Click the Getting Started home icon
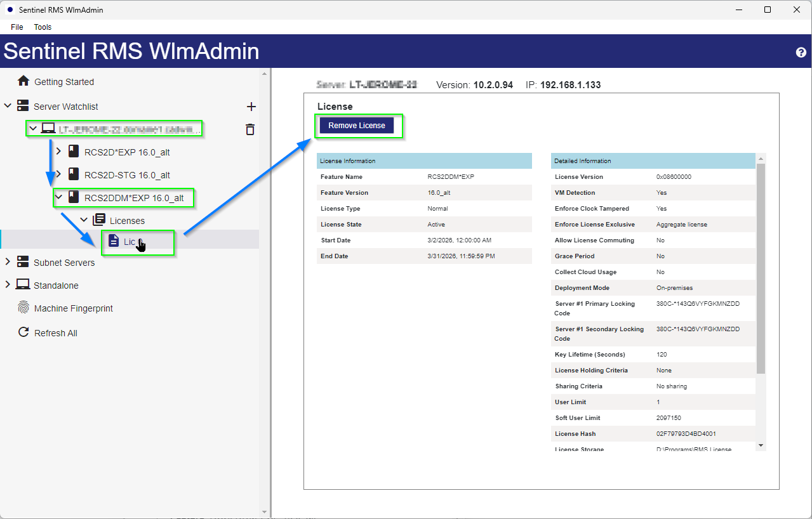Screen dimensions: 812x519 (x=23, y=81)
